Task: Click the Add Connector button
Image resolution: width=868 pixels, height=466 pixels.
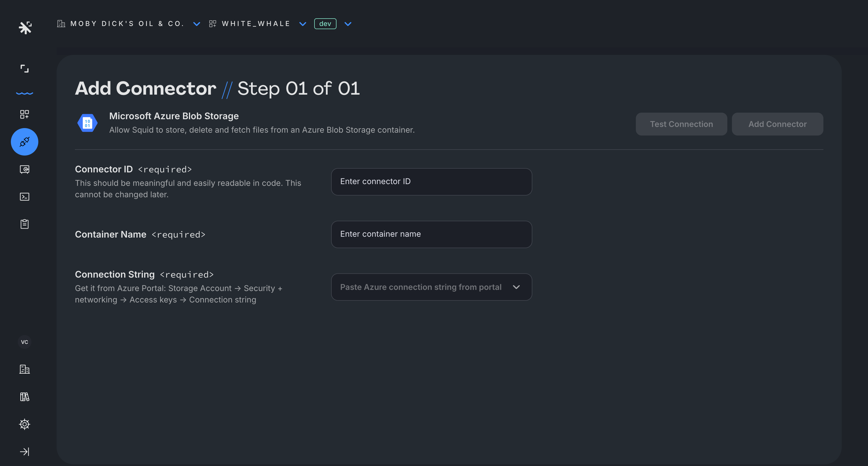Action: (x=777, y=124)
